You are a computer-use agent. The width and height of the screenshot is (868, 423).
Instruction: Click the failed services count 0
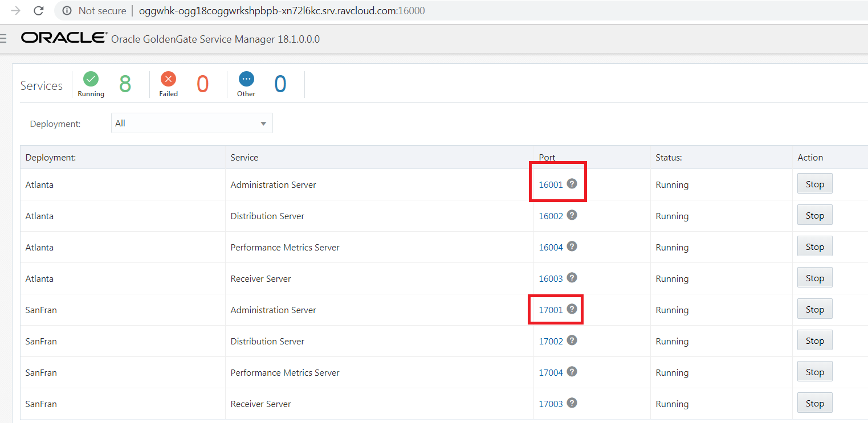(x=202, y=84)
